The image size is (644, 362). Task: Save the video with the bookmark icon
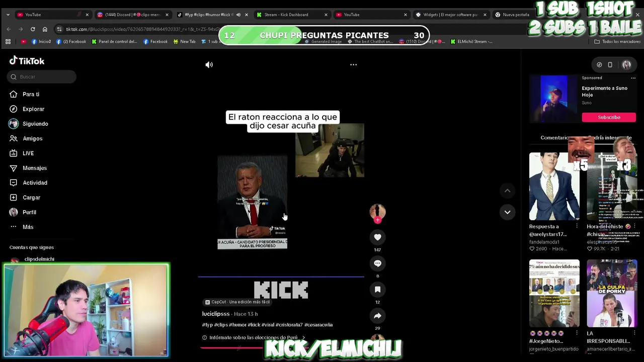377,290
